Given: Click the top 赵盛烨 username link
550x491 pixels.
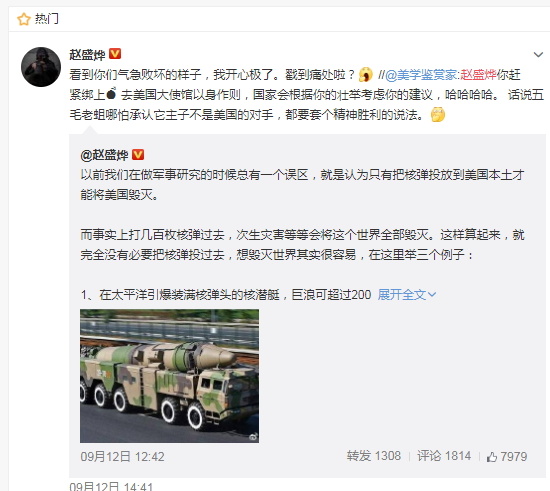Looking at the screenshot, I should point(87,54).
